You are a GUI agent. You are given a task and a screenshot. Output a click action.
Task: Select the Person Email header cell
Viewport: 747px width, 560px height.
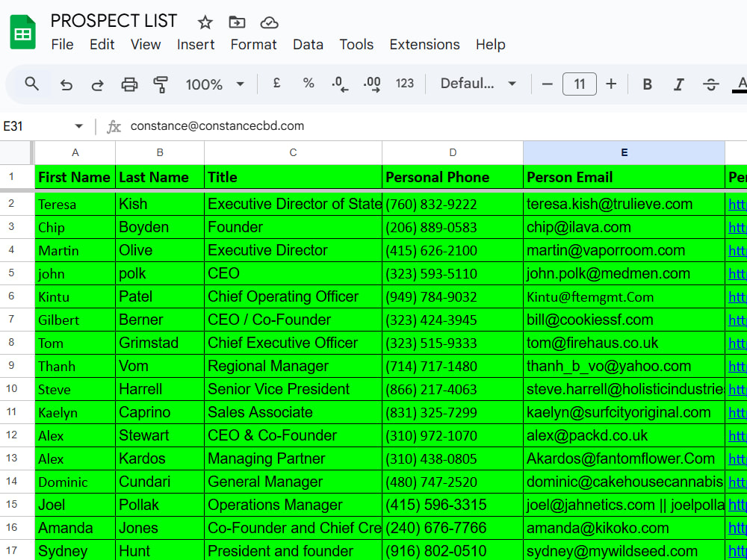pyautogui.click(x=624, y=177)
